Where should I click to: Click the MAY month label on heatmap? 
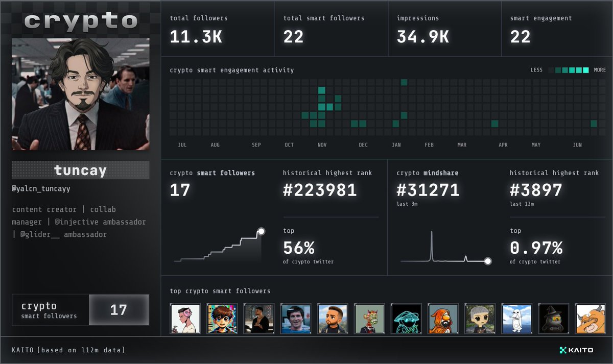coord(536,145)
